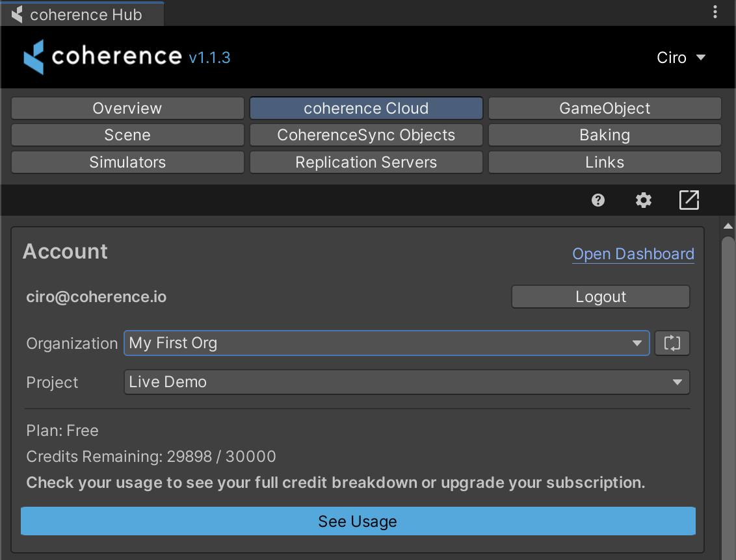Click the coherence logo in header
Screen dimensions: 736x560
point(103,57)
